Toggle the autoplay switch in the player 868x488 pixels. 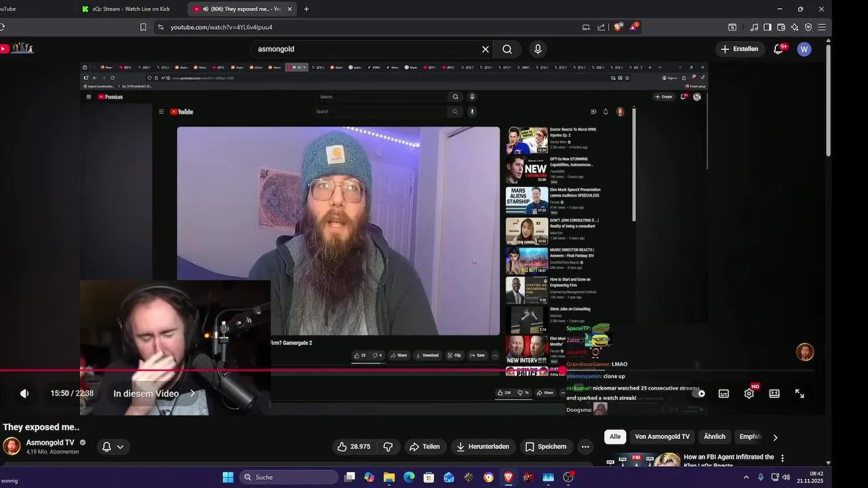(x=699, y=393)
